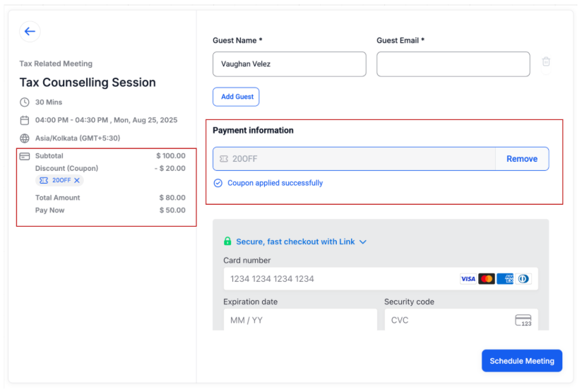Click the Security code CVC field
The width and height of the screenshot is (582, 392).
tap(449, 321)
